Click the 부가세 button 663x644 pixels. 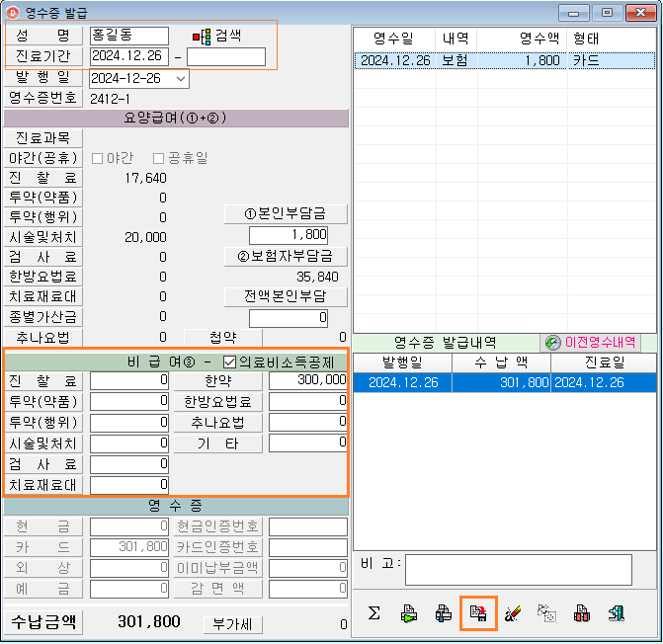233,623
